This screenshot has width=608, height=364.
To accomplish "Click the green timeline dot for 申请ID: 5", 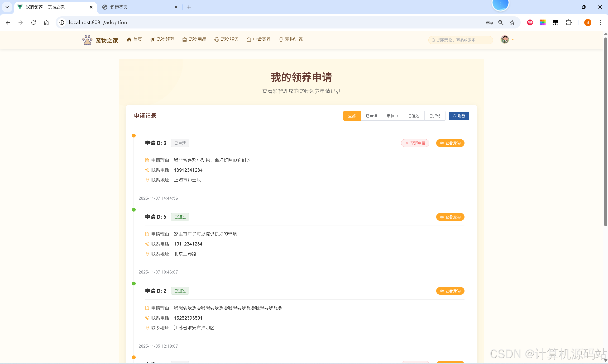I will pyautogui.click(x=134, y=210).
